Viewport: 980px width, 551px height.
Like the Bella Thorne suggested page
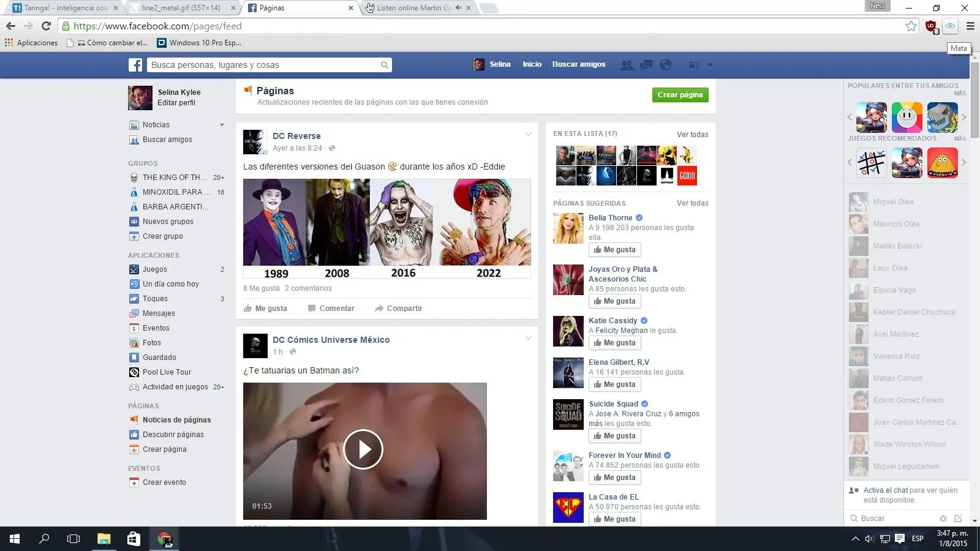[x=614, y=250]
